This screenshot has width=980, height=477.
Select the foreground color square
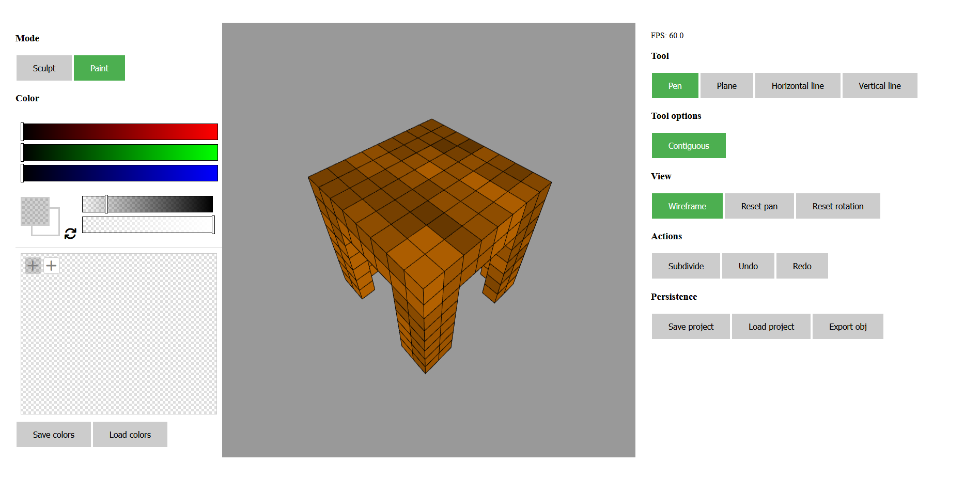point(34,211)
